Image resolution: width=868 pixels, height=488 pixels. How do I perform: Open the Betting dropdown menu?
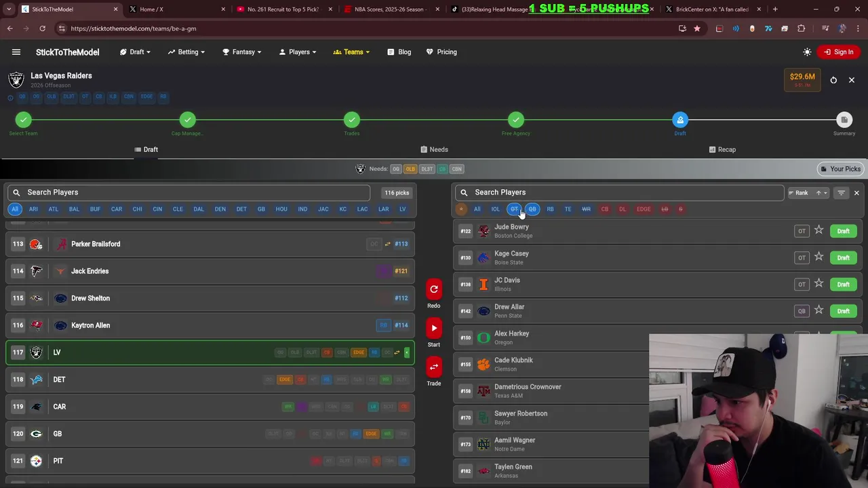click(x=186, y=52)
